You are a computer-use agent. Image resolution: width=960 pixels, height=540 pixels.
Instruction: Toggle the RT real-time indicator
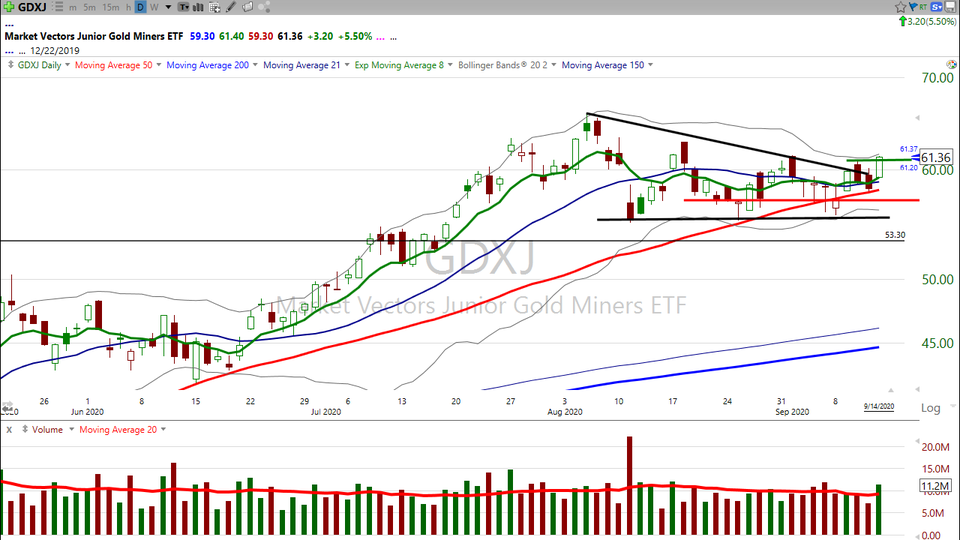(x=923, y=7)
